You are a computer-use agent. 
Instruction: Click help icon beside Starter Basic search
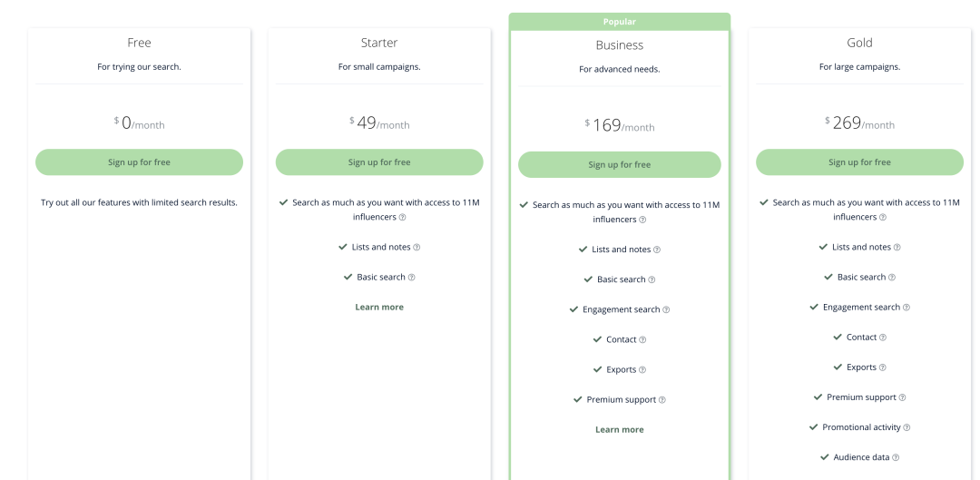pyautogui.click(x=411, y=278)
